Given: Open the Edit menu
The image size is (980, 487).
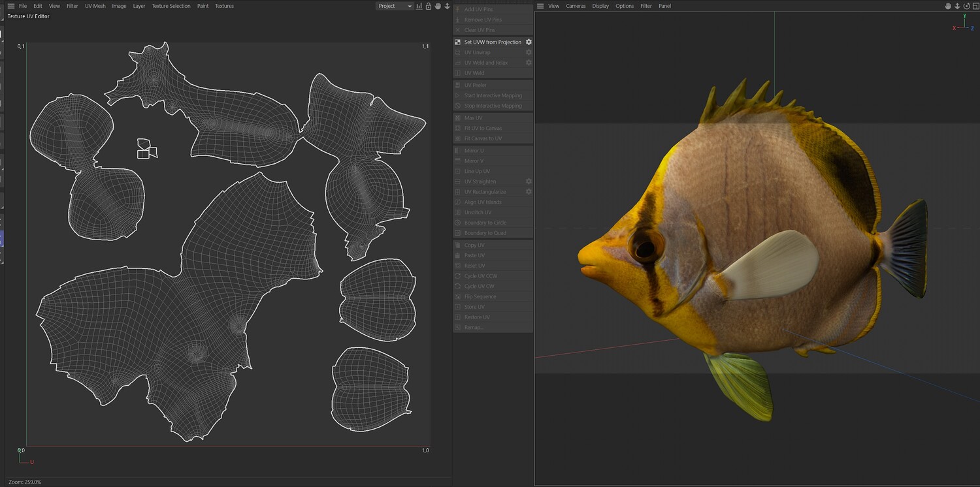Looking at the screenshot, I should pos(38,6).
